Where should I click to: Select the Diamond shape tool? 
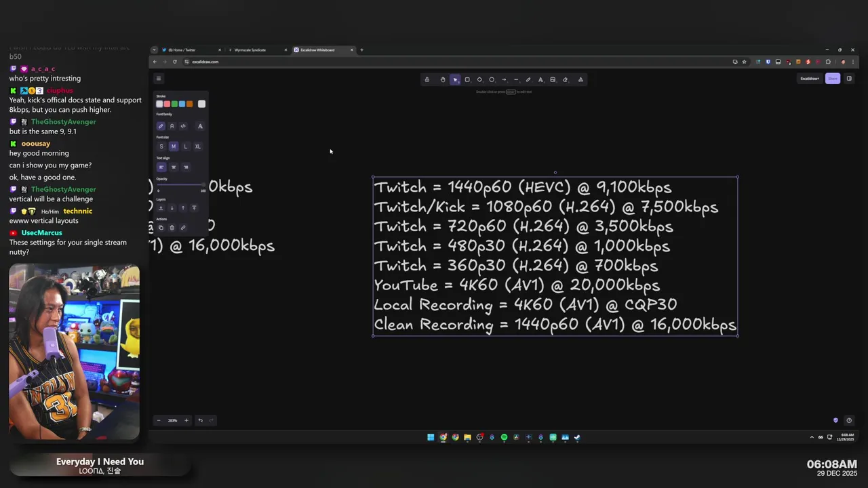[x=479, y=79]
